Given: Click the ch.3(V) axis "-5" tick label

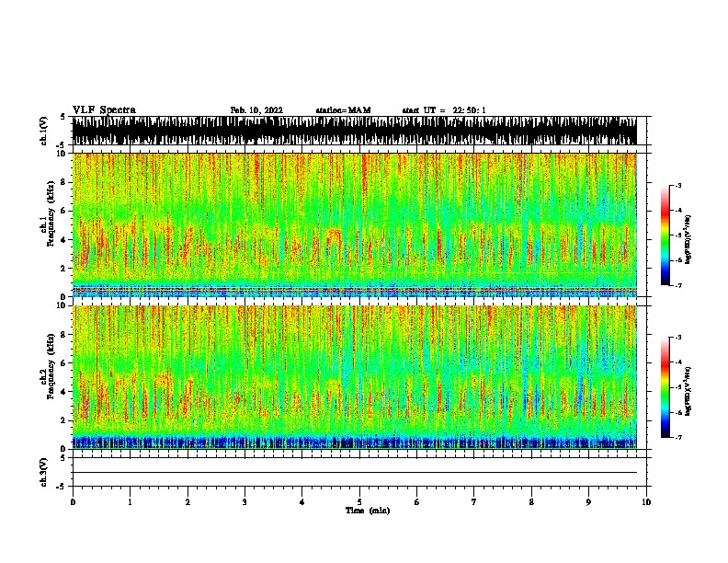Looking at the screenshot, I should 61,487.
